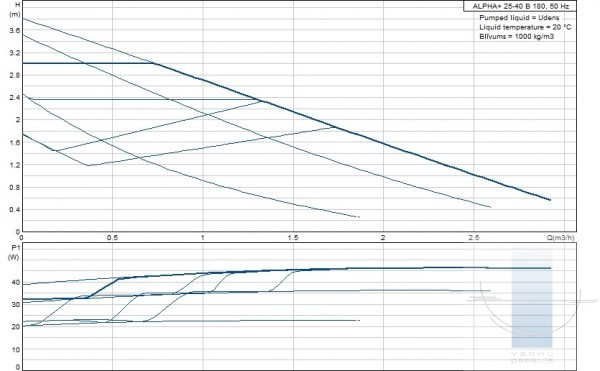Click the ALPHA+ 25-40 B 180 title box

[x=520, y=6]
